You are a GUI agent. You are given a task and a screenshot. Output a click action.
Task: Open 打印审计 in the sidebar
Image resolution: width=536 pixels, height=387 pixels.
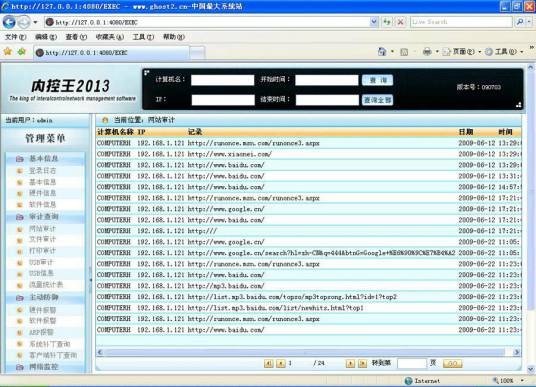pyautogui.click(x=42, y=251)
